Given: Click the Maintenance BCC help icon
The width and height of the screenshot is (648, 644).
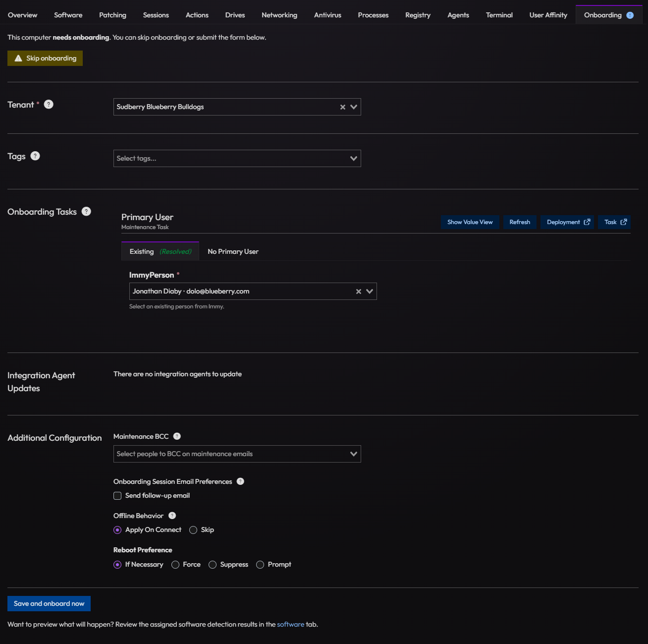Looking at the screenshot, I should [177, 436].
